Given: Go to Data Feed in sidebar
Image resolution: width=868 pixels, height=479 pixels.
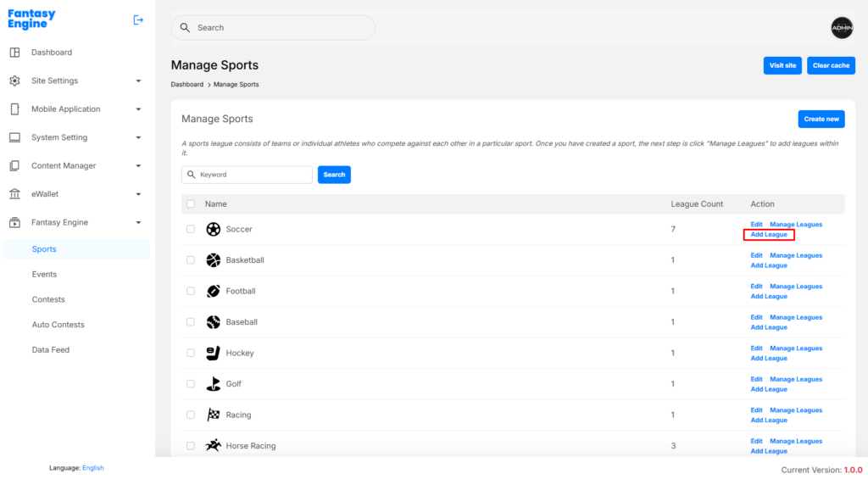Looking at the screenshot, I should pyautogui.click(x=51, y=350).
